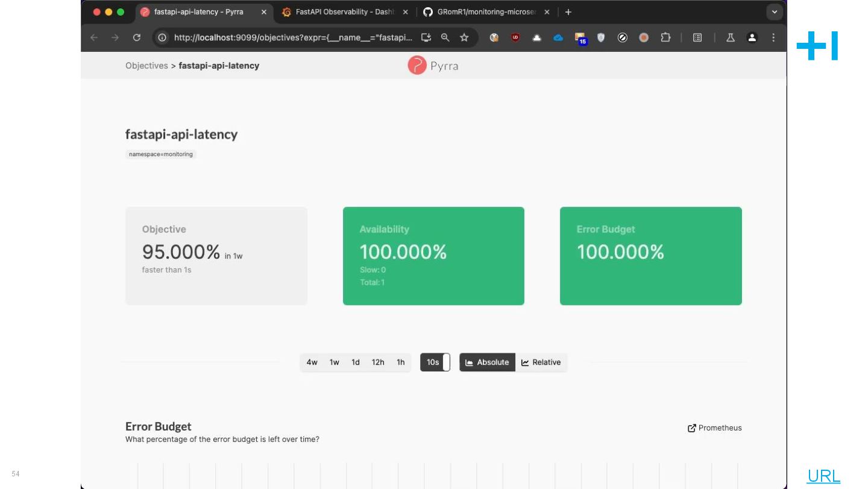This screenshot has height=489, width=868.
Task: Open the circled slash extension icon
Action: 623,37
